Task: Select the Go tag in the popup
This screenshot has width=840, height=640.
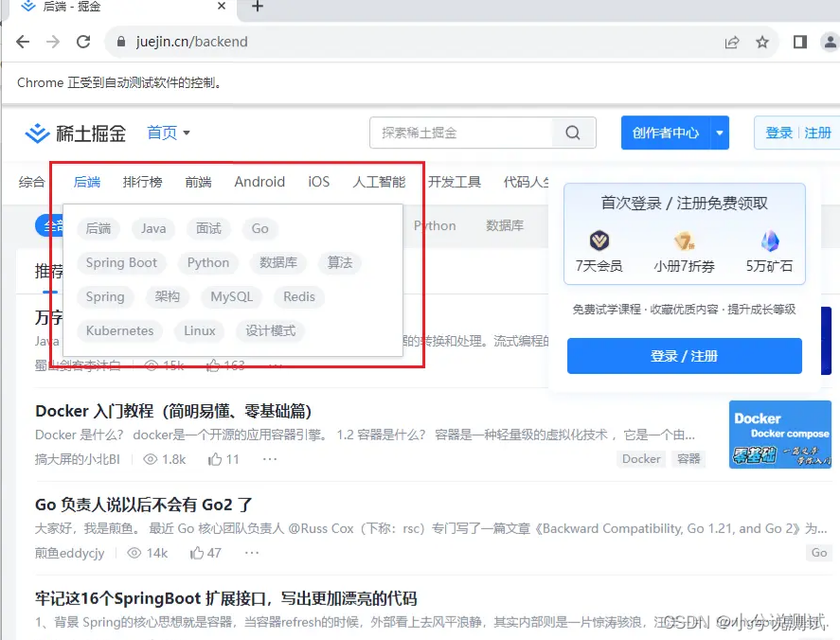Action: [259, 229]
